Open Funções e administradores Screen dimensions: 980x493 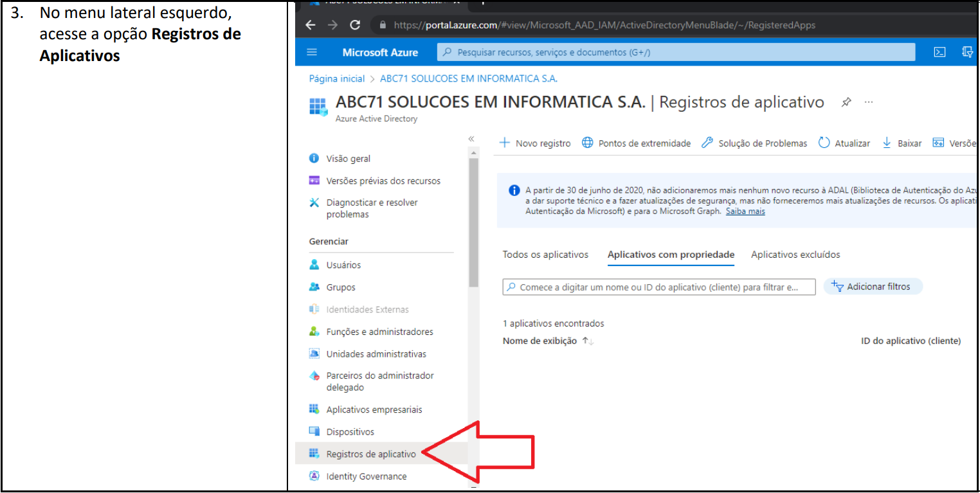click(381, 332)
